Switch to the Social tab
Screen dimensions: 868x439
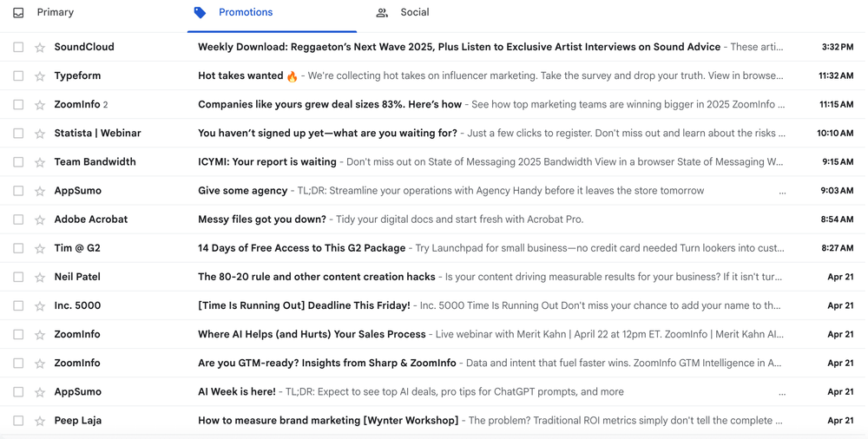(x=415, y=12)
